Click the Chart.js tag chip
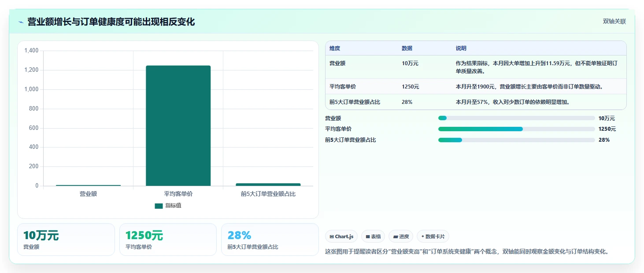The image size is (644, 273). coord(341,236)
